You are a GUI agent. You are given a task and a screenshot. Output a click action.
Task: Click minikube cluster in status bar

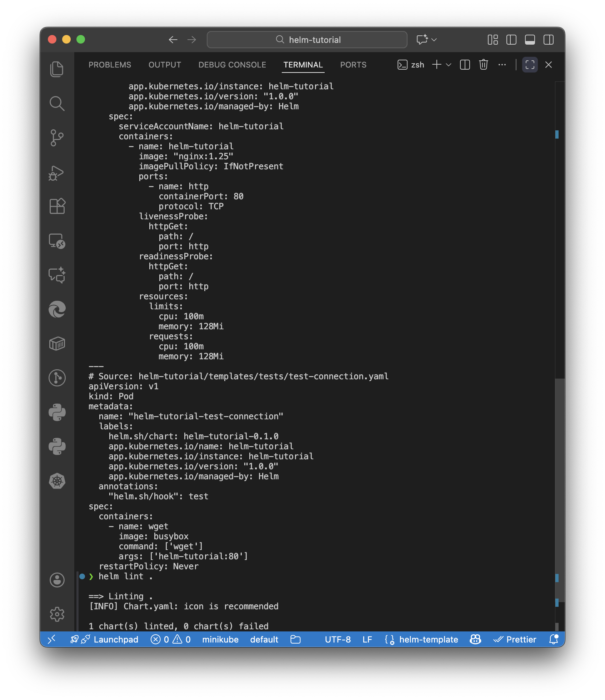(x=220, y=639)
